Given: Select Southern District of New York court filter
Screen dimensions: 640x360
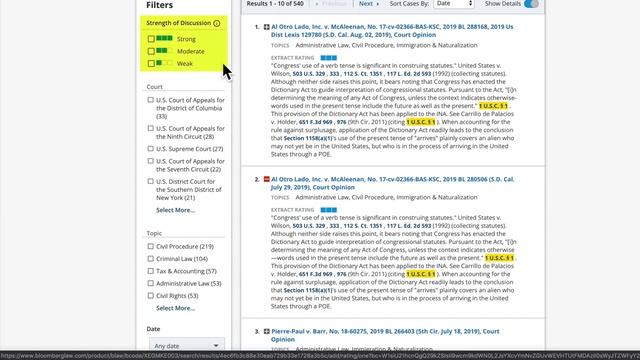Looking at the screenshot, I should [x=151, y=181].
